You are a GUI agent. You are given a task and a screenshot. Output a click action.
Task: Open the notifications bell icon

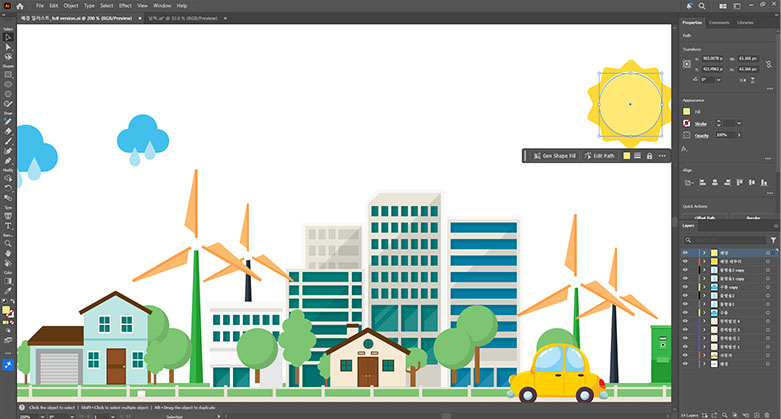pos(689,6)
